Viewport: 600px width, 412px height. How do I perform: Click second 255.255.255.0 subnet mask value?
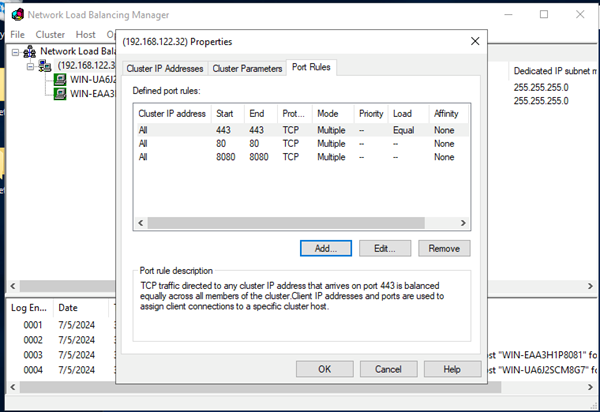[x=541, y=101]
